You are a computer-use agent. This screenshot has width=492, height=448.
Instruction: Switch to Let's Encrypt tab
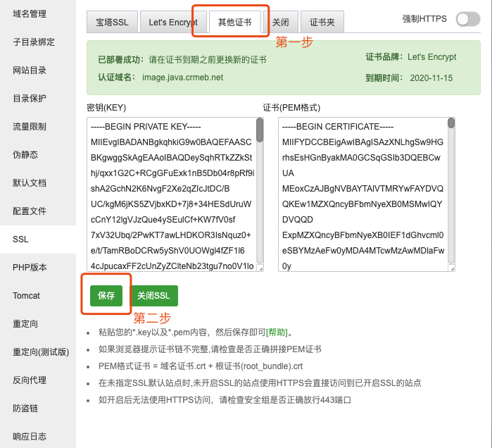(x=173, y=22)
